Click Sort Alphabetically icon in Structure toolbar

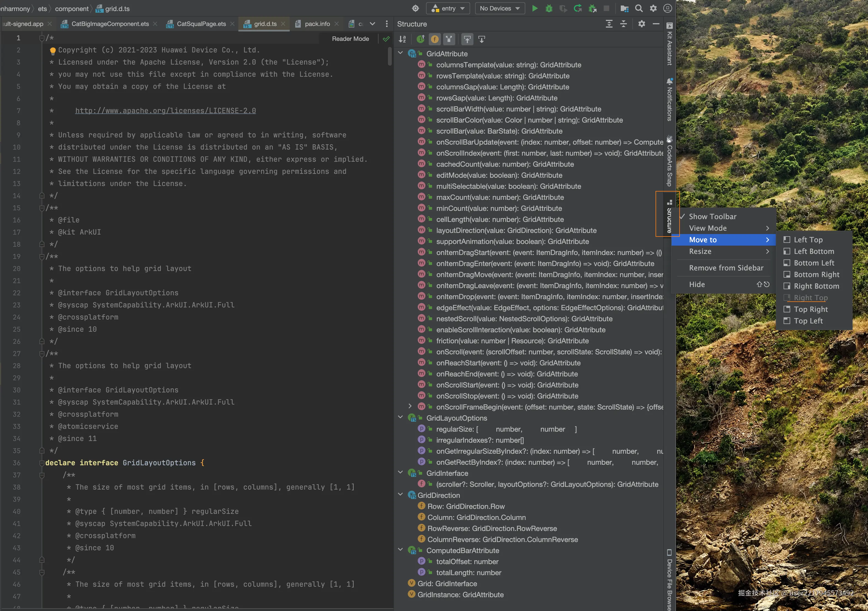coord(402,39)
